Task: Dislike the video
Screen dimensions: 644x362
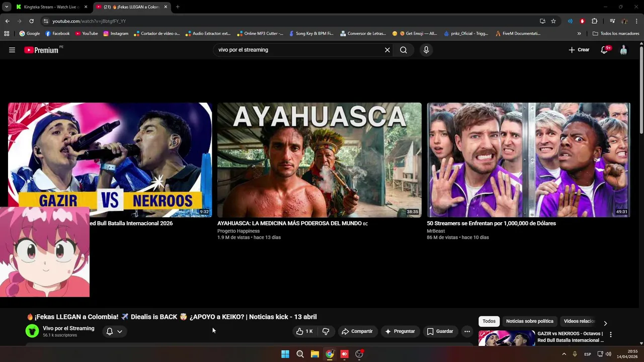Action: click(x=326, y=331)
